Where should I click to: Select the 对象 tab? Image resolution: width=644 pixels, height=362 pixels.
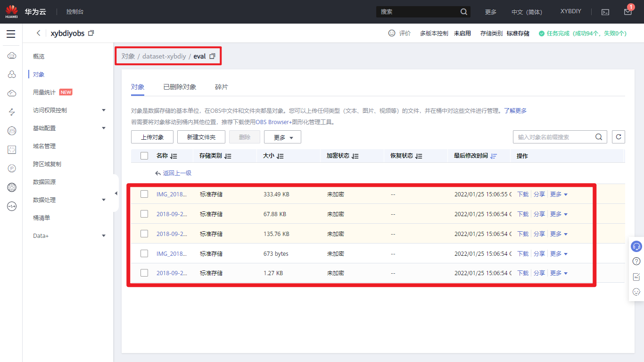pyautogui.click(x=138, y=87)
